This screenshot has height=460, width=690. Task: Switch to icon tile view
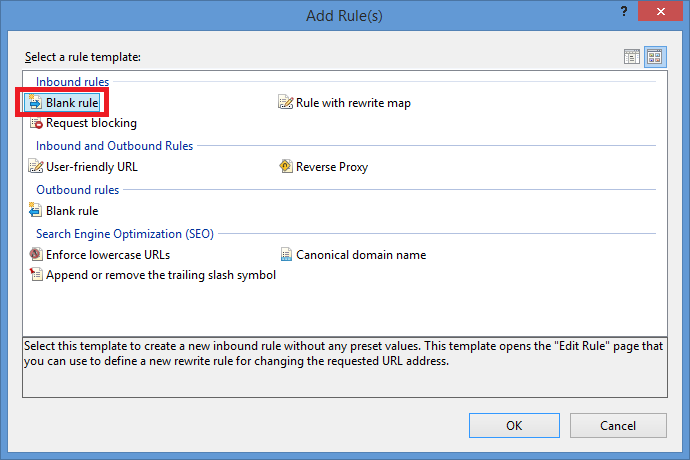[x=655, y=57]
